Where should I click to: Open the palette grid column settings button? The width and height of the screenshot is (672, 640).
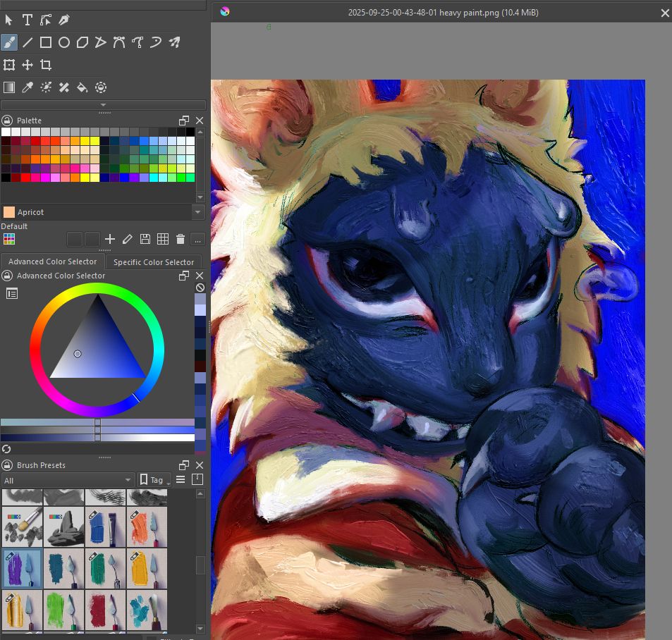point(163,239)
